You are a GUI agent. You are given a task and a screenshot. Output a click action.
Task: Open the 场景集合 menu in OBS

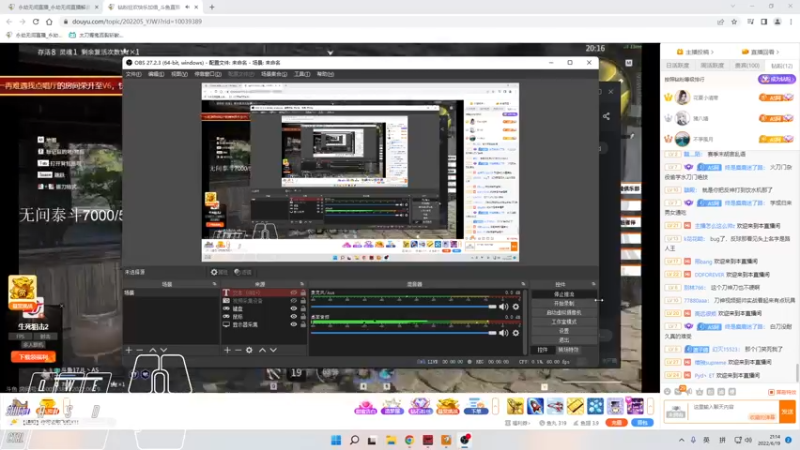(x=274, y=74)
